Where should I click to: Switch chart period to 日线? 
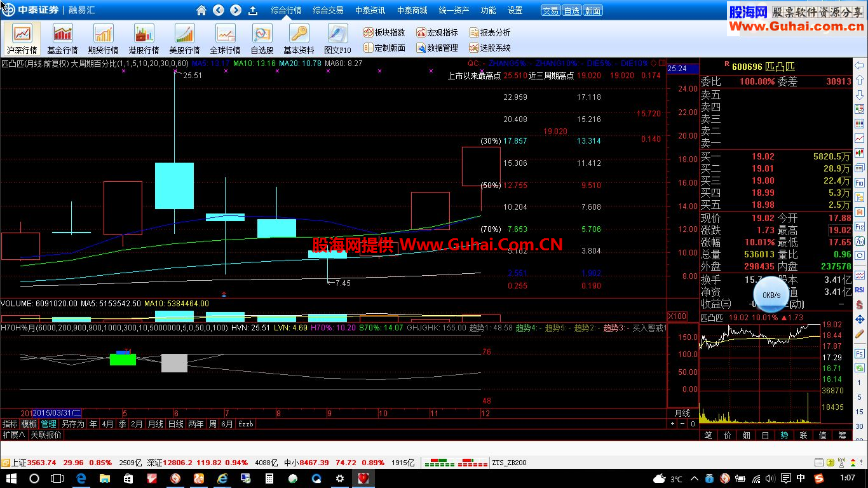click(x=175, y=424)
